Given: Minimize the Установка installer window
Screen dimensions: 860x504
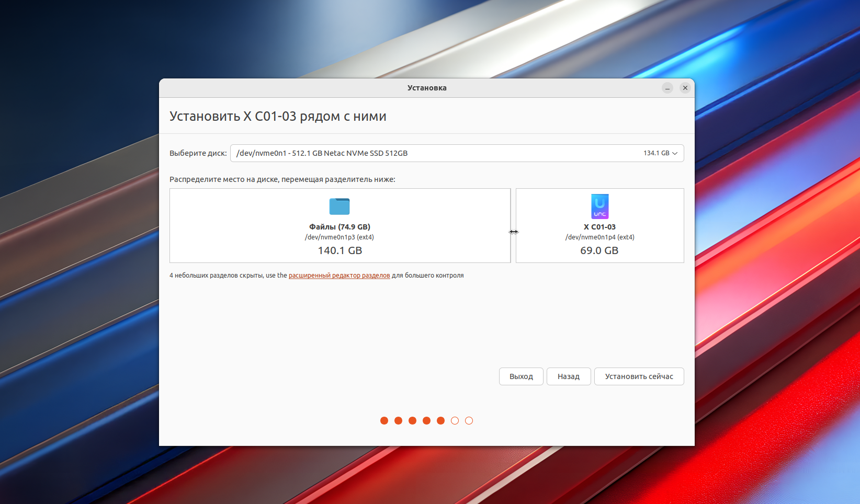Looking at the screenshot, I should tap(667, 88).
